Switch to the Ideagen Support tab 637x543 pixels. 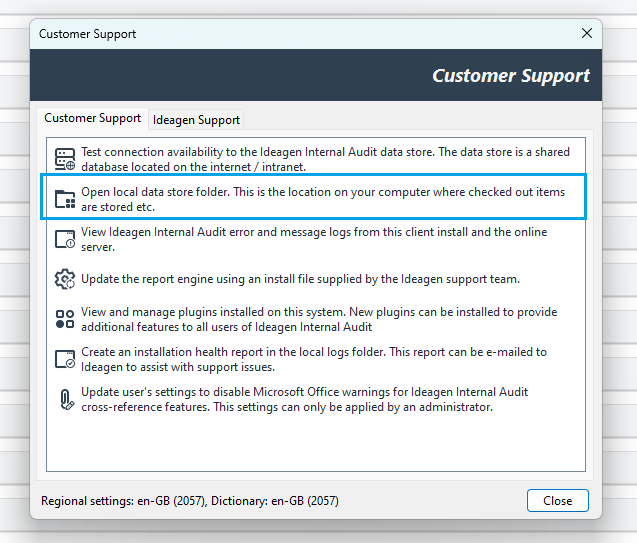pyautogui.click(x=196, y=120)
